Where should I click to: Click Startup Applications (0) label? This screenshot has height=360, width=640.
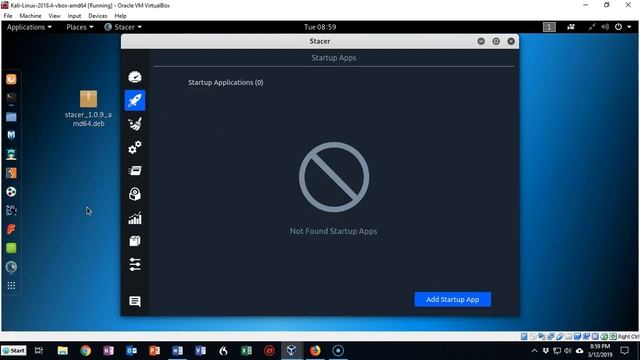(226, 82)
